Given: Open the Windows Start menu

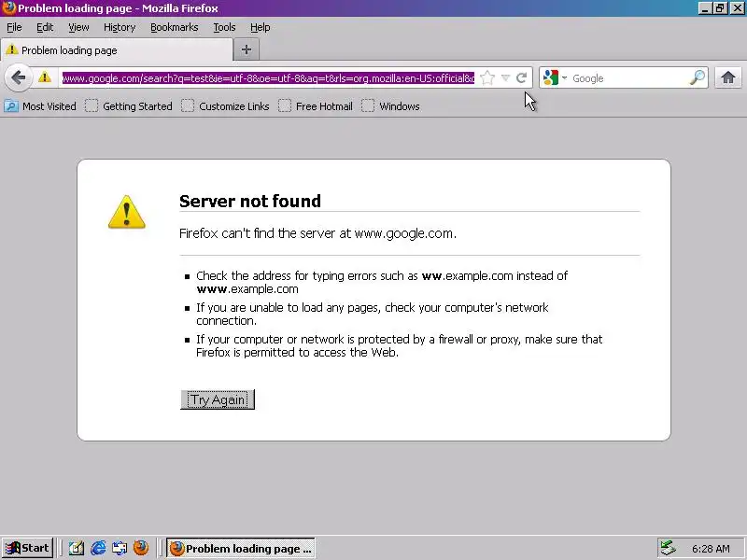Looking at the screenshot, I should point(28,548).
